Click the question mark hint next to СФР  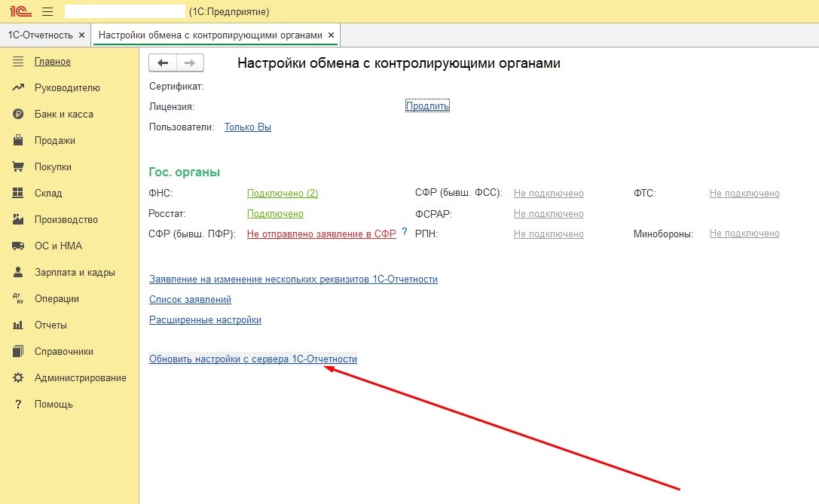pos(405,232)
